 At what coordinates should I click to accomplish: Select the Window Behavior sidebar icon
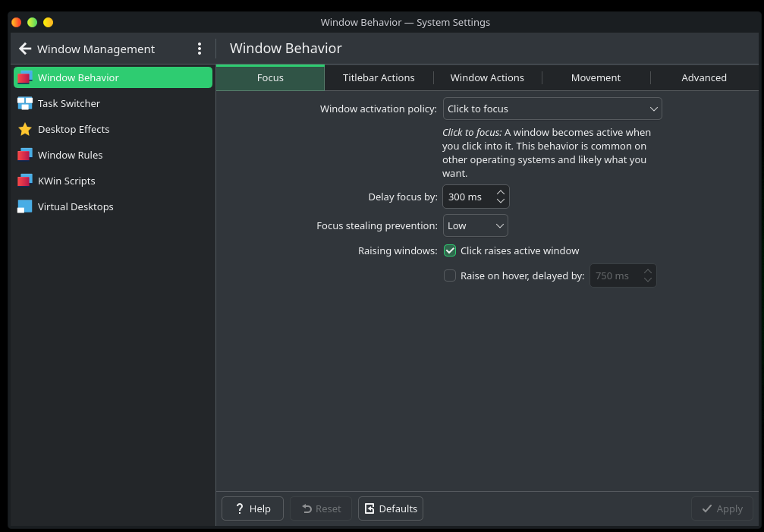click(x=25, y=77)
